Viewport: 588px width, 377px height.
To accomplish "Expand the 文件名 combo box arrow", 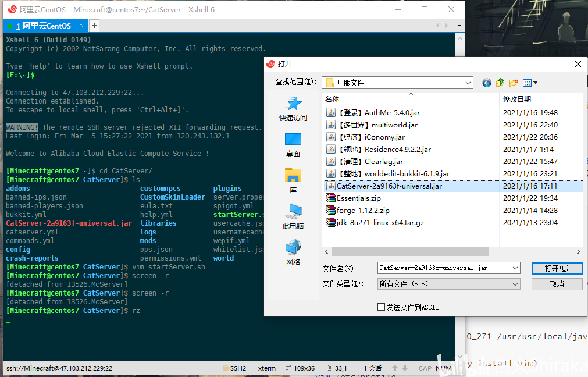I will point(515,268).
